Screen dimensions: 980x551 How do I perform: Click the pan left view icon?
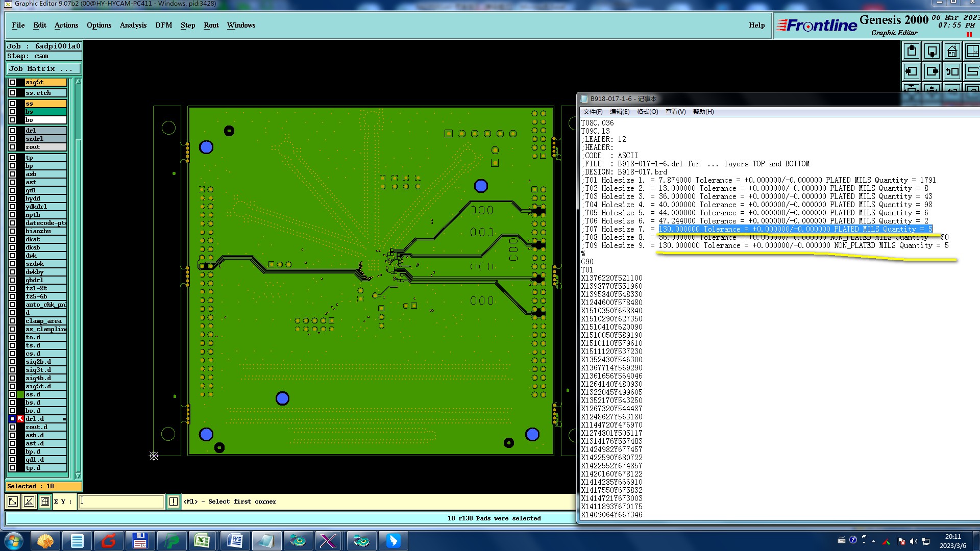912,71
